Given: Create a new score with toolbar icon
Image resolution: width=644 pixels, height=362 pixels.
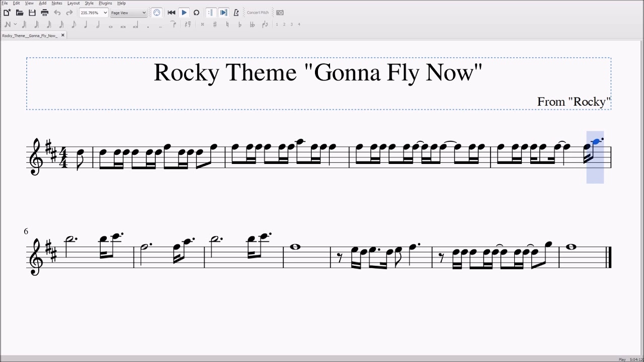Looking at the screenshot, I should [x=7, y=13].
